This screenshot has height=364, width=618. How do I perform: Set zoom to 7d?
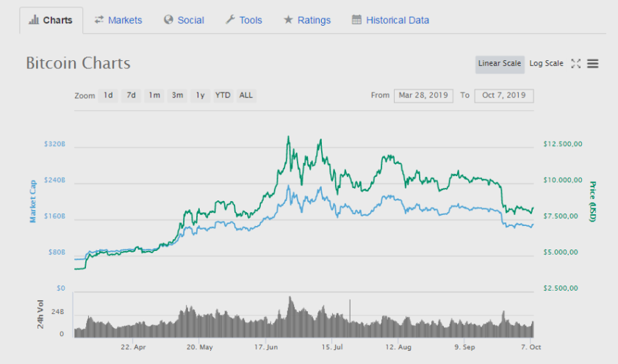(132, 95)
